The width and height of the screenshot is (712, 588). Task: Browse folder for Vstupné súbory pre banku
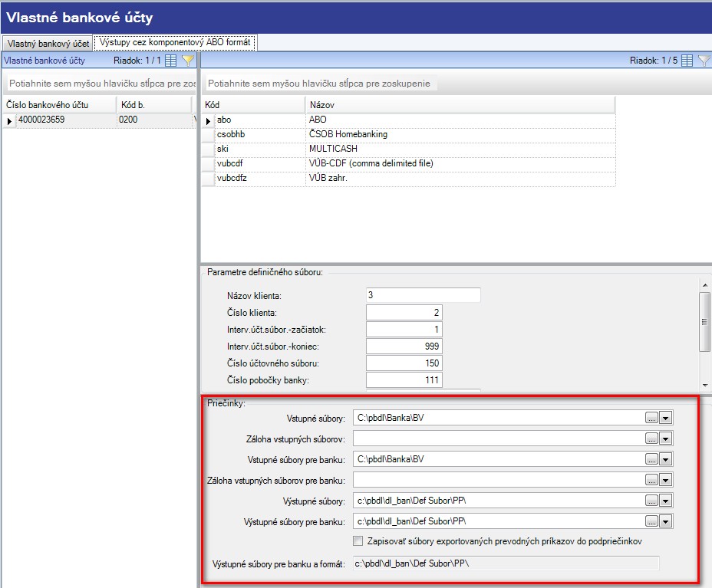click(651, 460)
